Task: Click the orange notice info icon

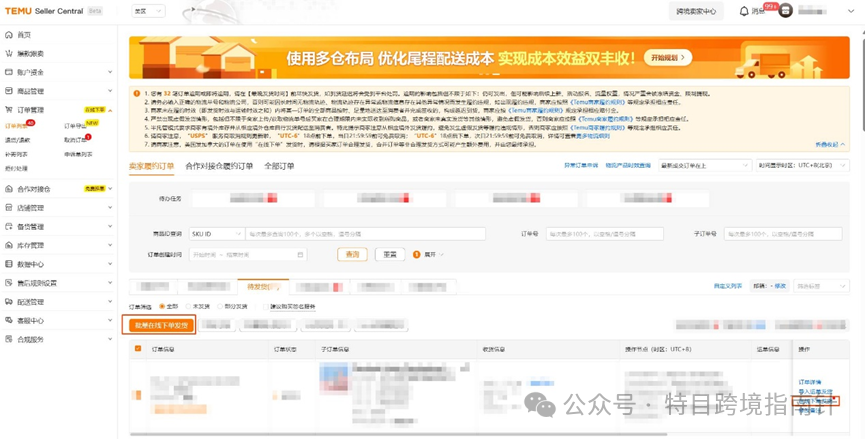Action: (x=137, y=94)
